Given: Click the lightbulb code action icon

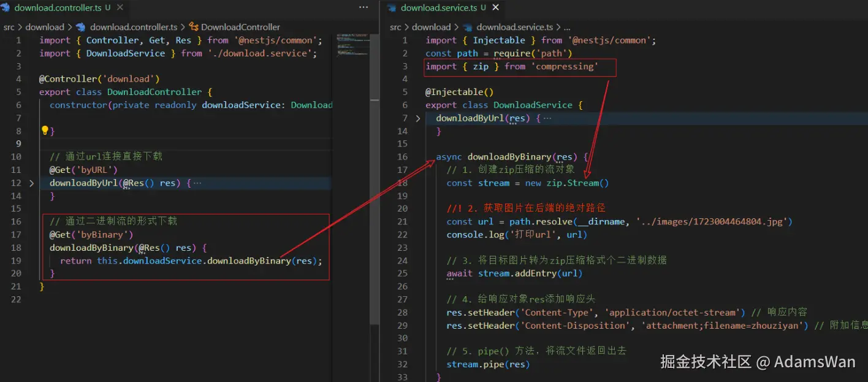Looking at the screenshot, I should tap(44, 131).
